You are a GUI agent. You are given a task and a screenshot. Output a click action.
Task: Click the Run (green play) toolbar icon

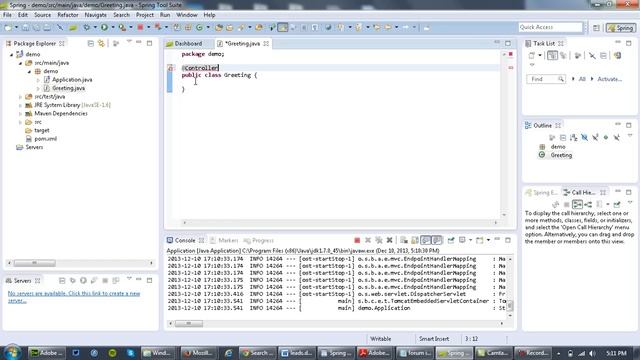point(104,27)
